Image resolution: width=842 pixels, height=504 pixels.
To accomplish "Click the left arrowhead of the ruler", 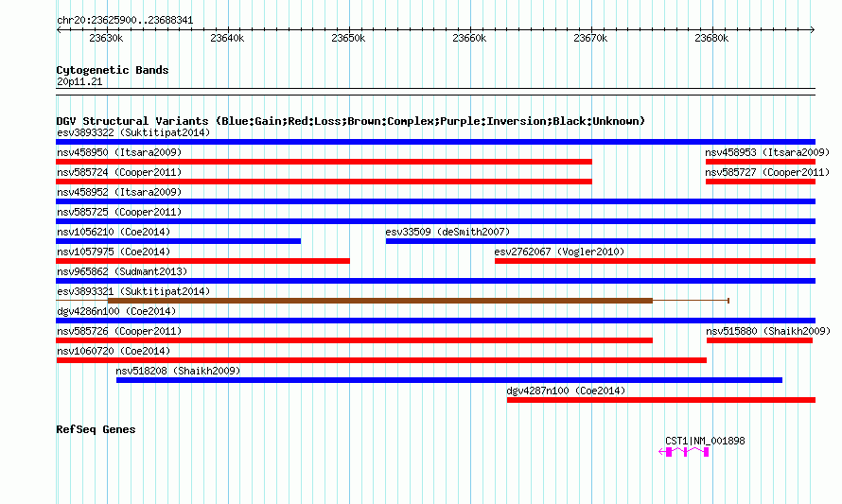I will [59, 30].
